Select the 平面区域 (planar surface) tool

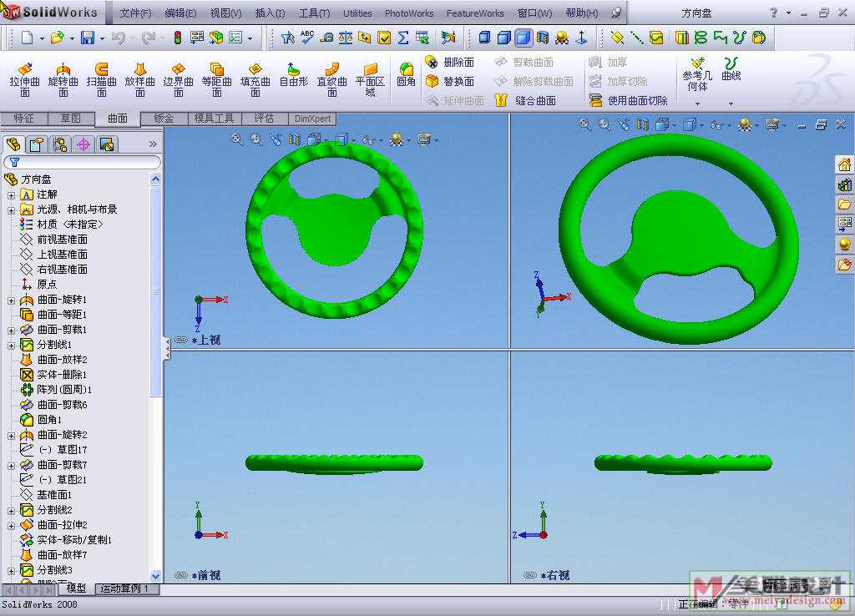point(370,80)
